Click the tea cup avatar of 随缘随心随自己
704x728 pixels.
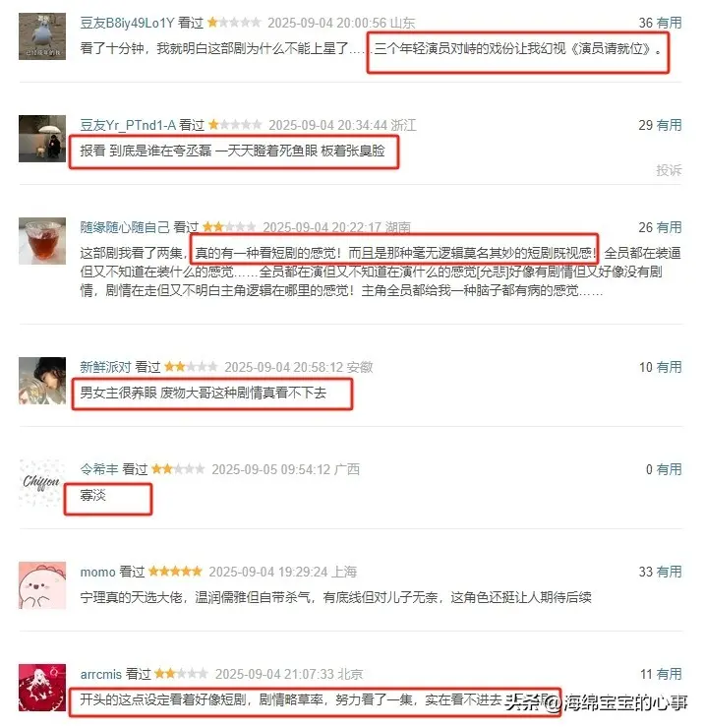coord(42,241)
